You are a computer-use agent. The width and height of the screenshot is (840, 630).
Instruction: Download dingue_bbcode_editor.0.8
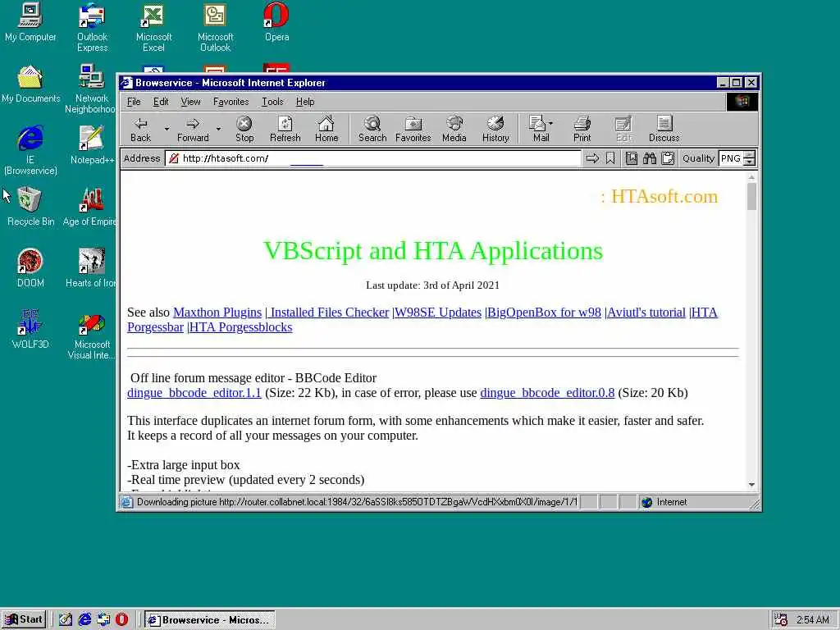point(547,393)
